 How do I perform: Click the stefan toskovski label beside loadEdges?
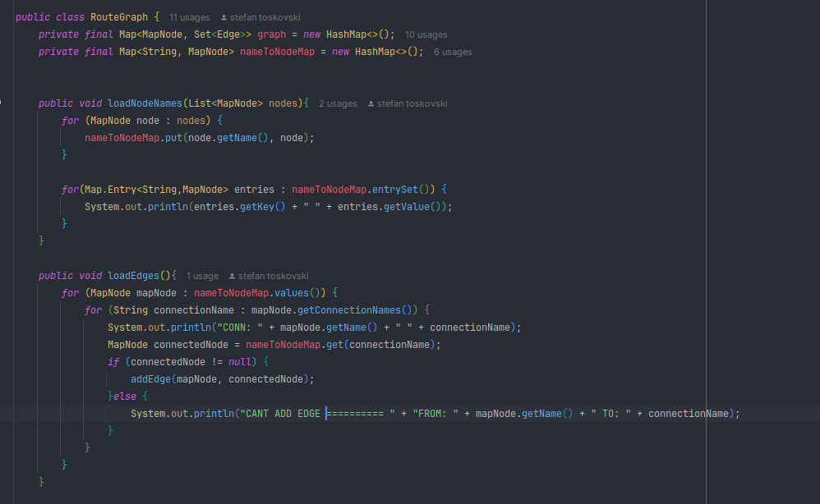click(273, 277)
